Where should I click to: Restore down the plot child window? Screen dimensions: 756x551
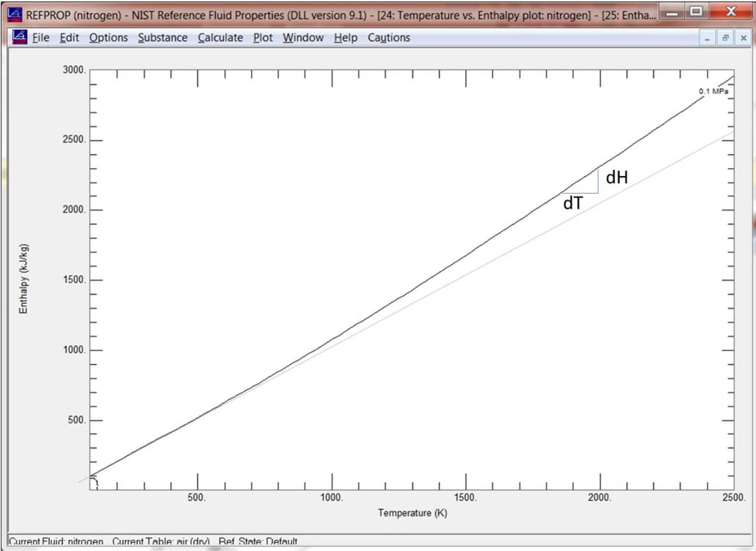pyautogui.click(x=724, y=38)
